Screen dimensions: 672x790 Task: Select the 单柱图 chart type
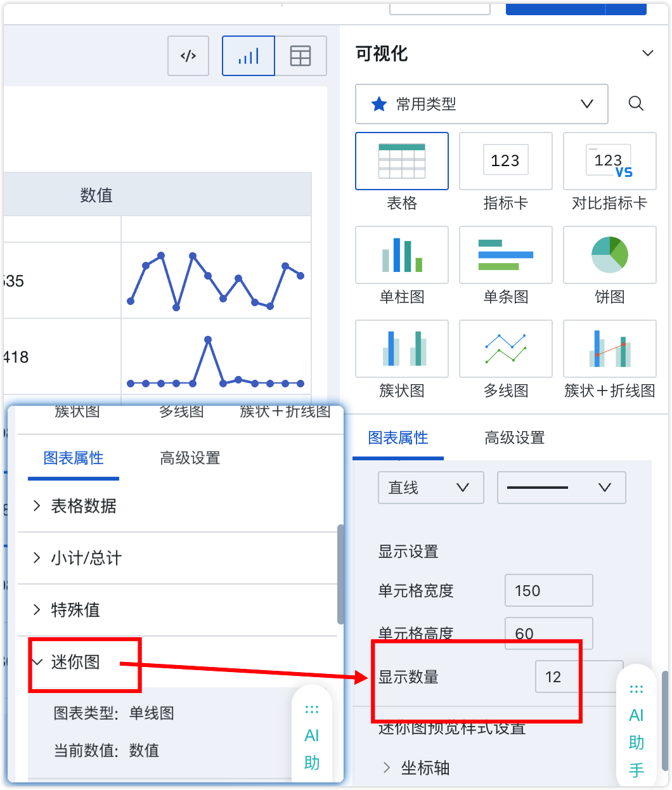(402, 255)
